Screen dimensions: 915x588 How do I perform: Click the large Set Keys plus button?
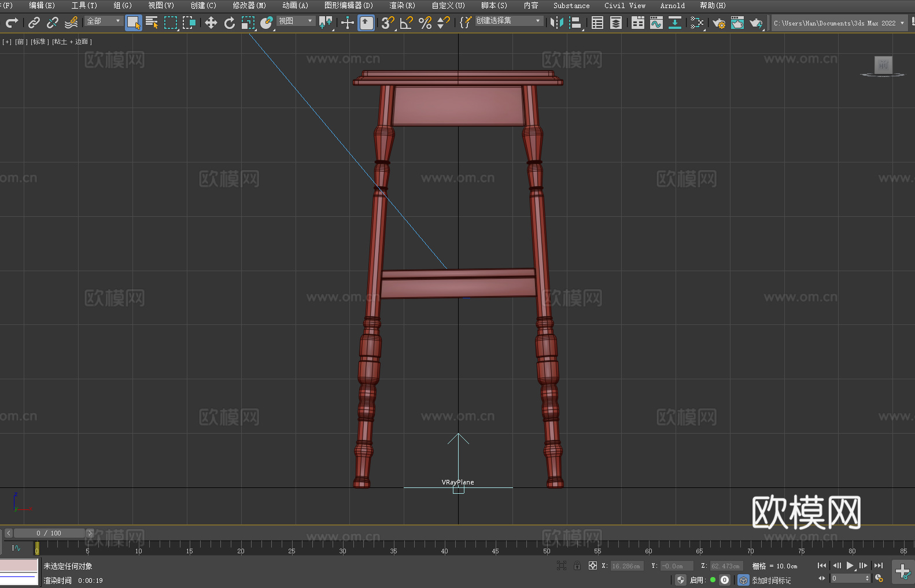click(902, 572)
